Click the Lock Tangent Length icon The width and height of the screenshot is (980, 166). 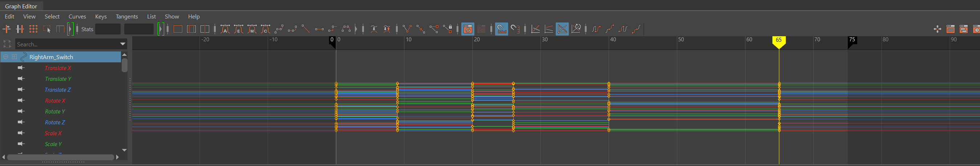[x=448, y=29]
